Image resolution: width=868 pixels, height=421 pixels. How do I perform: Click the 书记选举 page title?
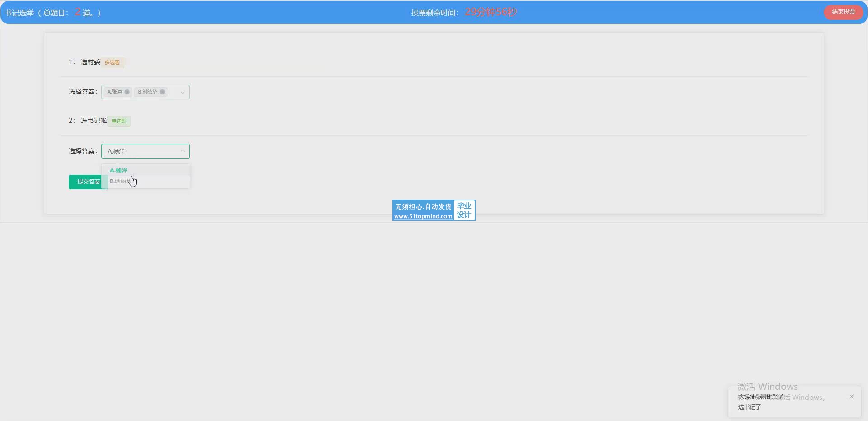point(19,13)
